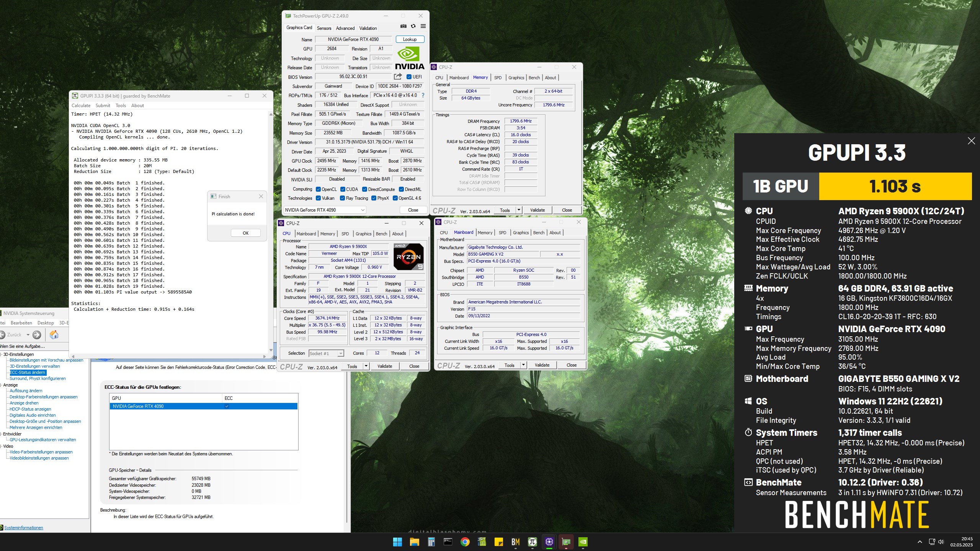Click the network icon in system tray
The height and width of the screenshot is (551, 980).
coord(932,542)
